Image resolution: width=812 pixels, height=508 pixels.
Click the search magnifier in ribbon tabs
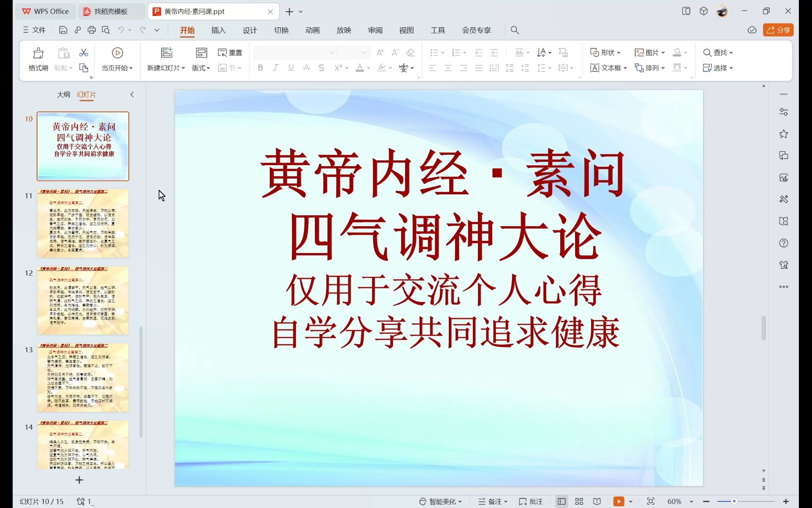(515, 30)
